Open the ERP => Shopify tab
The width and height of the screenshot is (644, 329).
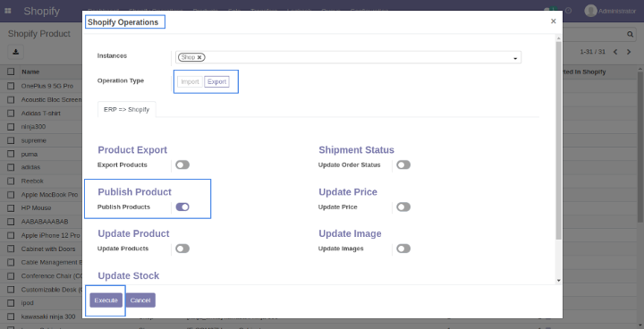tap(126, 110)
